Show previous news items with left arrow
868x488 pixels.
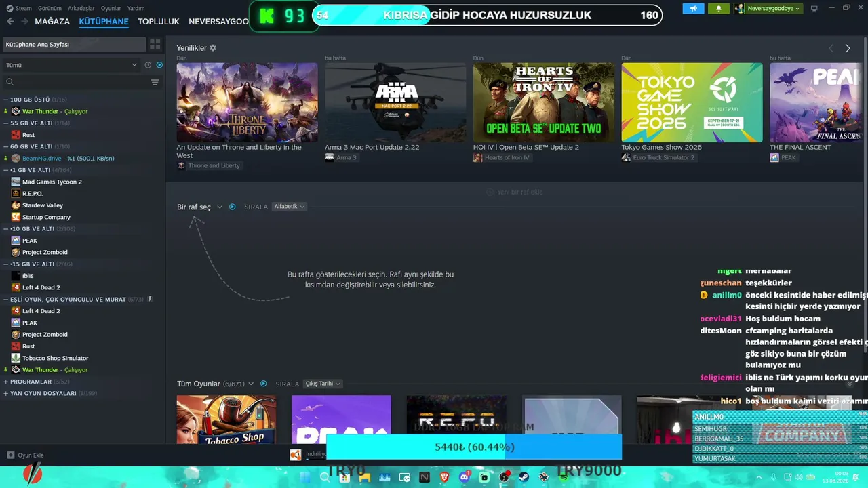click(x=831, y=48)
